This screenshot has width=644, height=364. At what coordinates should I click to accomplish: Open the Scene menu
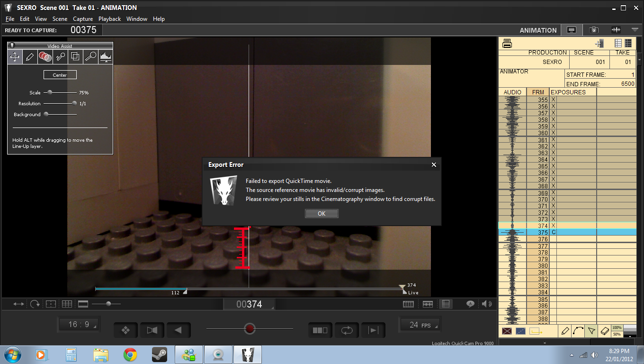(60, 19)
